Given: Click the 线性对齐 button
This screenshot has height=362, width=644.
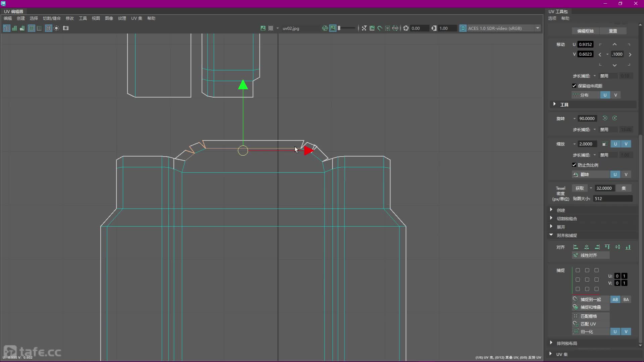Looking at the screenshot, I should click(590, 255).
